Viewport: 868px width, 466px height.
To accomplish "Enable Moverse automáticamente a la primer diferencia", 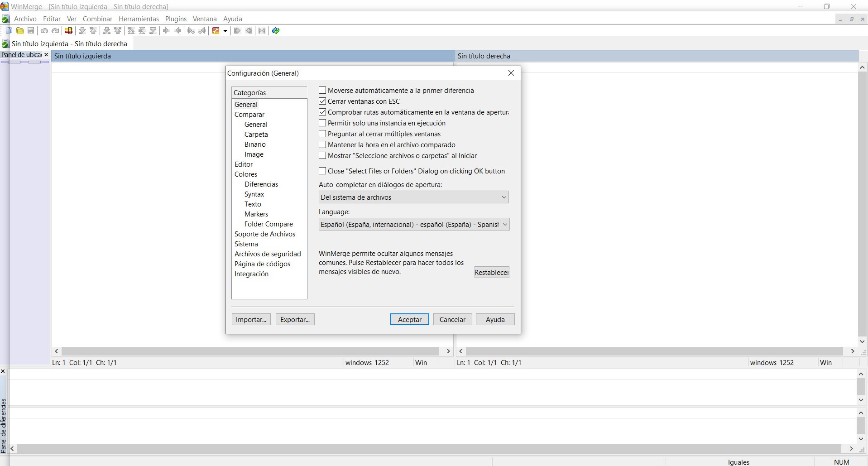I will click(x=322, y=91).
